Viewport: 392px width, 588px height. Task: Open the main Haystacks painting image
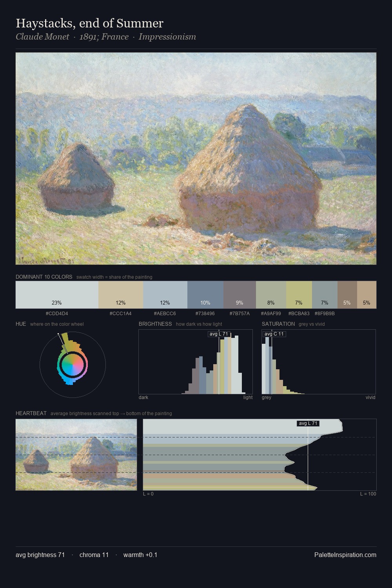(196, 158)
